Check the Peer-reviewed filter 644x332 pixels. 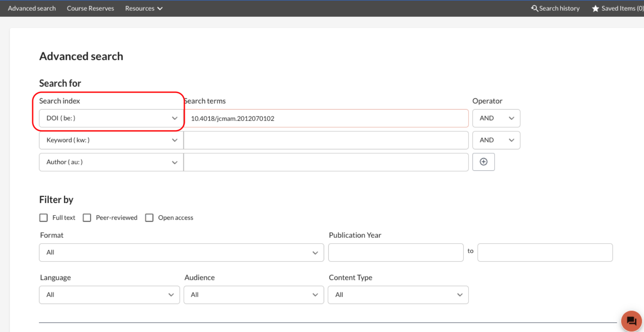87,218
